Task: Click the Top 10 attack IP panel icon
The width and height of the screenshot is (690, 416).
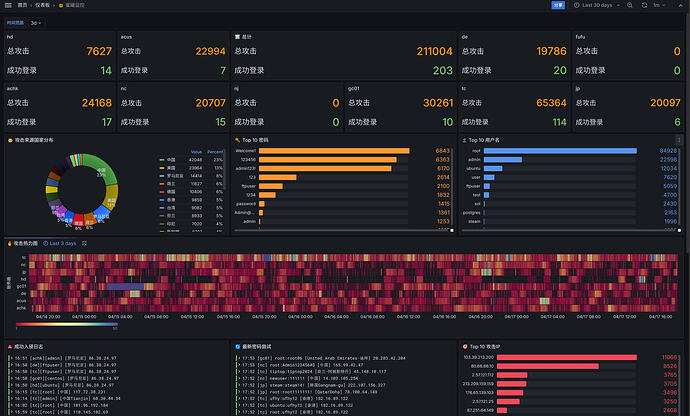Action: 465,347
